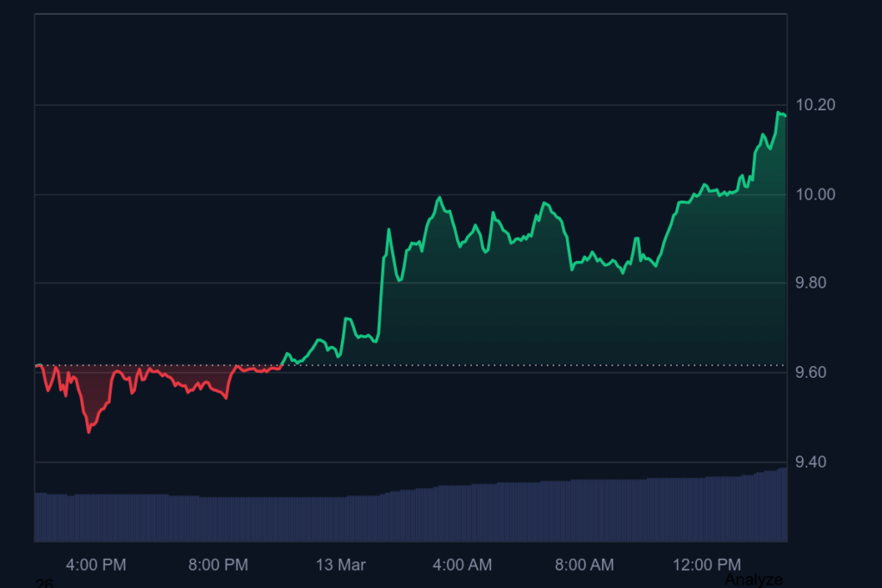The width and height of the screenshot is (882, 588).
Task: Click the 10.00 price axis label
Action: (815, 195)
